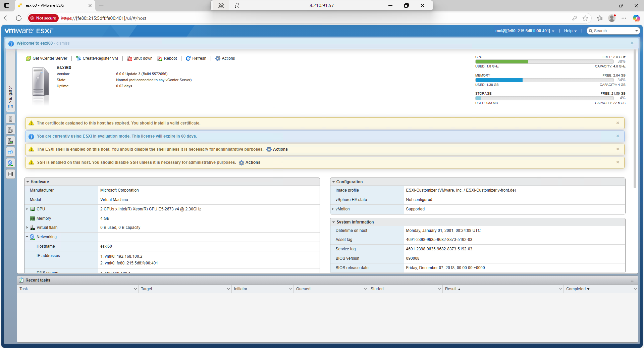
Task: Open Virtual Machines icon in navigator
Action: pos(10,152)
